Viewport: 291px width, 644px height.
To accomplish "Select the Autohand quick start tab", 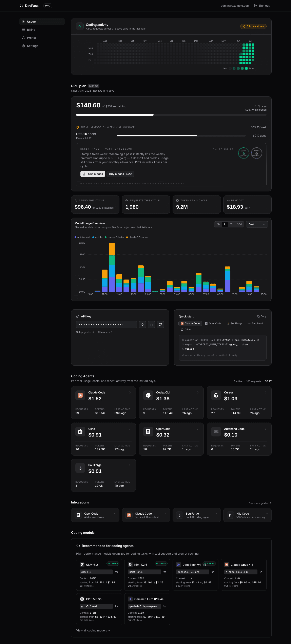I will point(255,324).
